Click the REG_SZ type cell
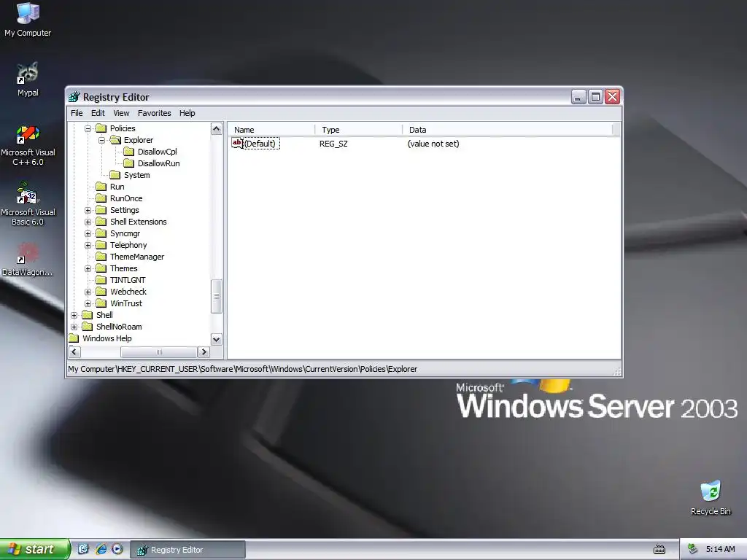 click(x=333, y=144)
